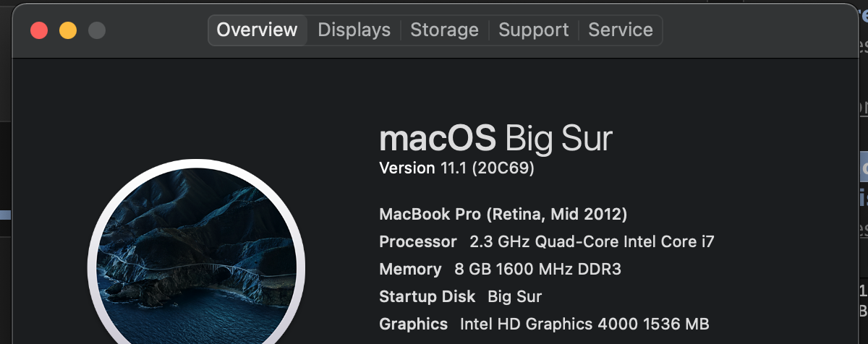
Task: Click Intel HD Graphics 4000 1536 MB text
Action: [584, 324]
